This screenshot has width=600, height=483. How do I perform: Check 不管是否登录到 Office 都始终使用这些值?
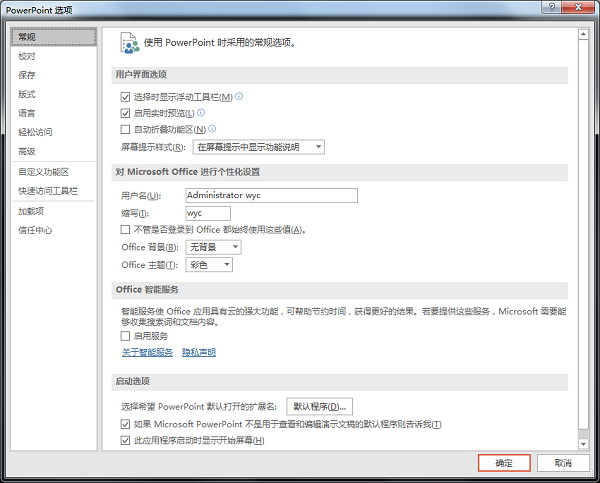pos(125,230)
